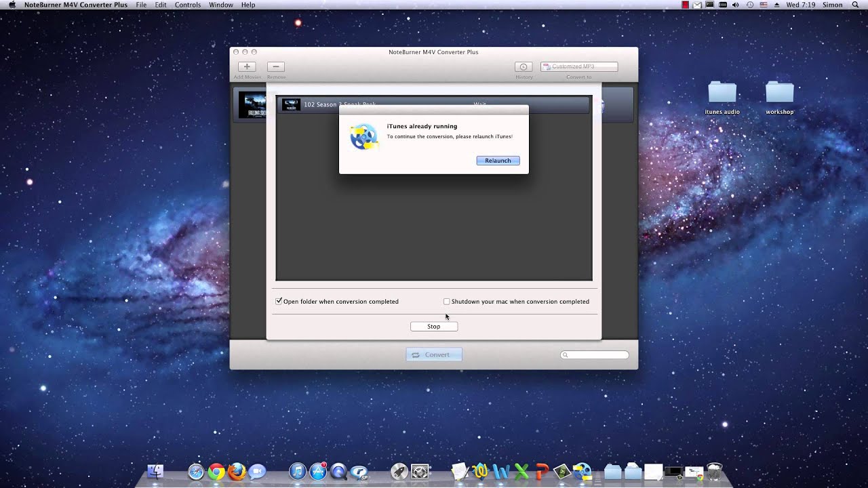Click the Convert button

(434, 354)
